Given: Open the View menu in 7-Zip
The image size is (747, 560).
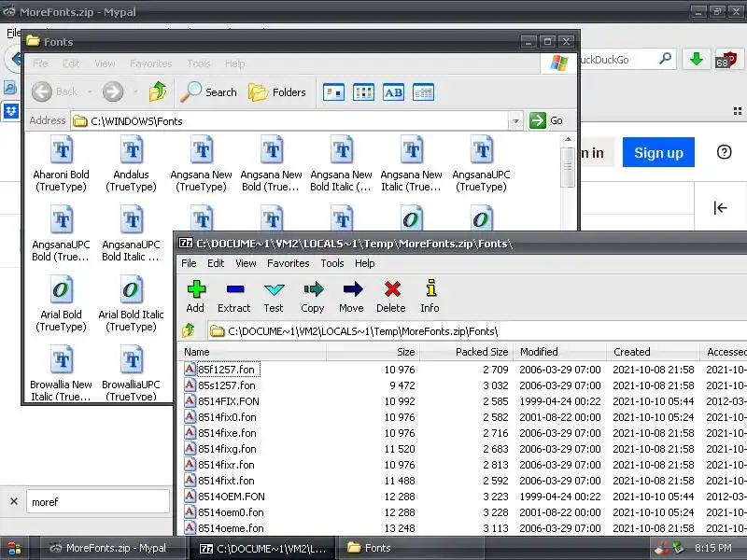Looking at the screenshot, I should tap(246, 263).
